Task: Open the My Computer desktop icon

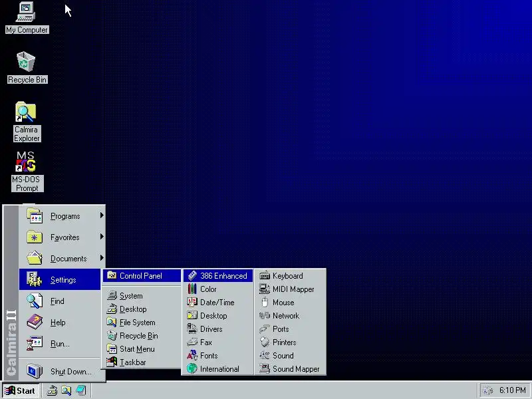Action: click(27, 18)
